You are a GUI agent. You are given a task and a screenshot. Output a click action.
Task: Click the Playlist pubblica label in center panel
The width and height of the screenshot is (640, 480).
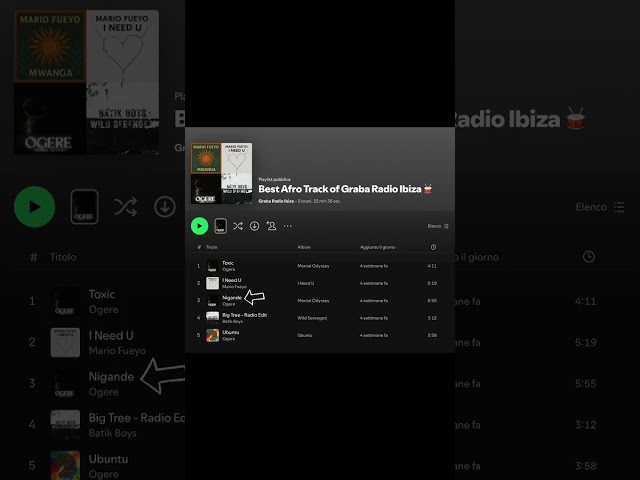274,179
